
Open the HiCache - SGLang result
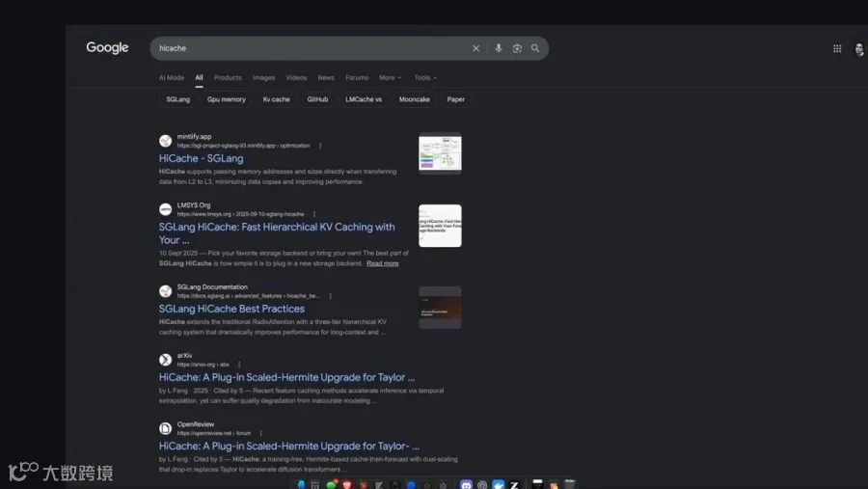coord(201,158)
